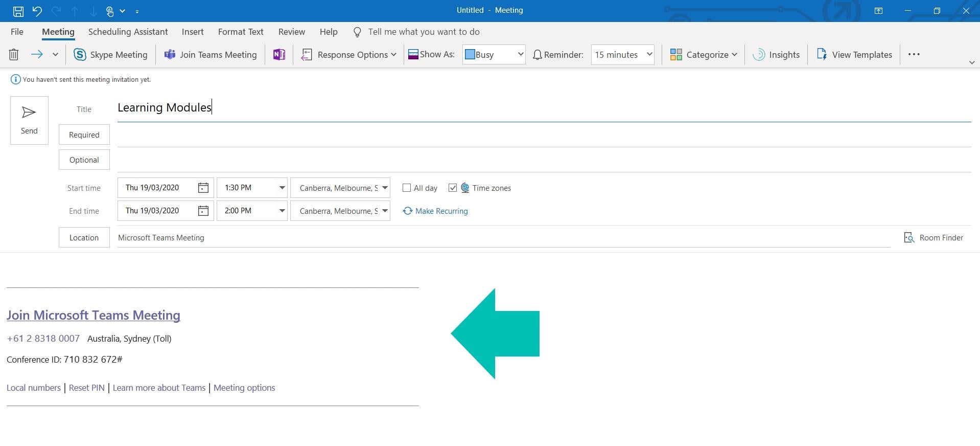Uncheck the Time zones checkbox
This screenshot has height=446, width=980.
[452, 188]
